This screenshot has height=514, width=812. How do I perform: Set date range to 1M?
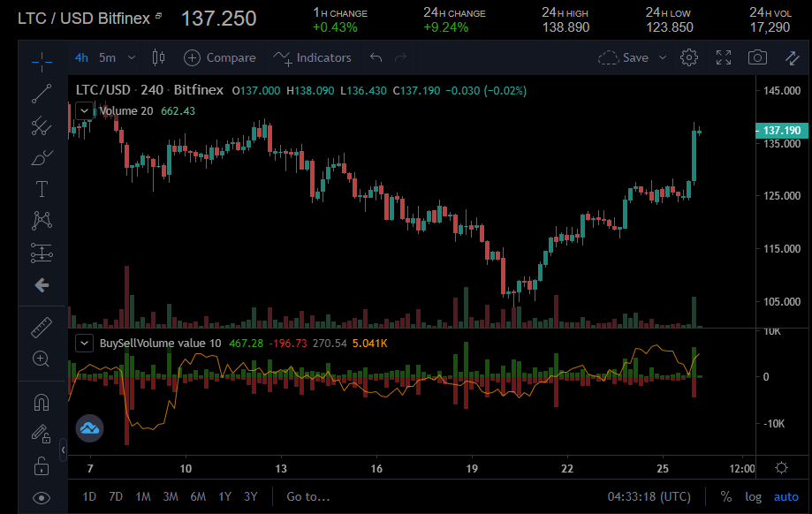143,497
